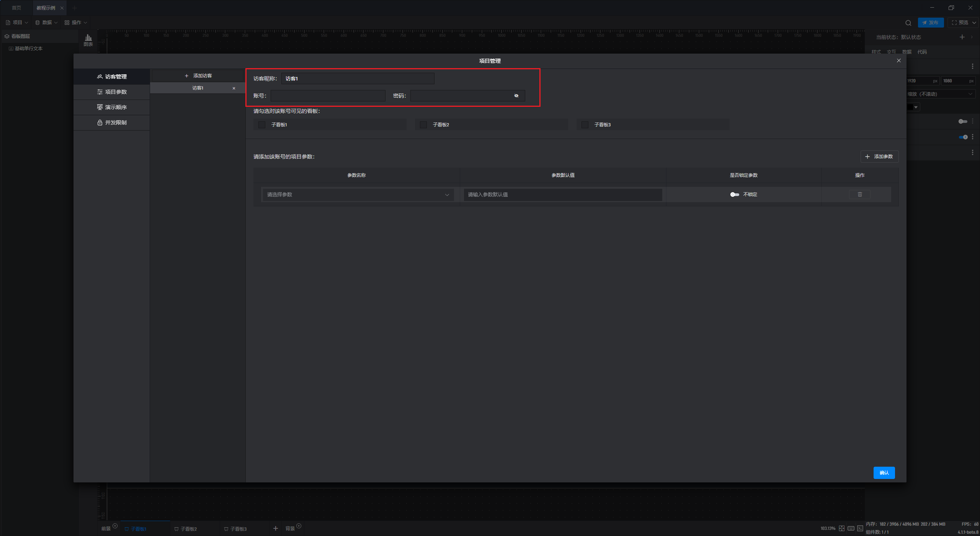Expand the 预览 dropdown arrow
This screenshot has width=980, height=536.
click(x=974, y=23)
